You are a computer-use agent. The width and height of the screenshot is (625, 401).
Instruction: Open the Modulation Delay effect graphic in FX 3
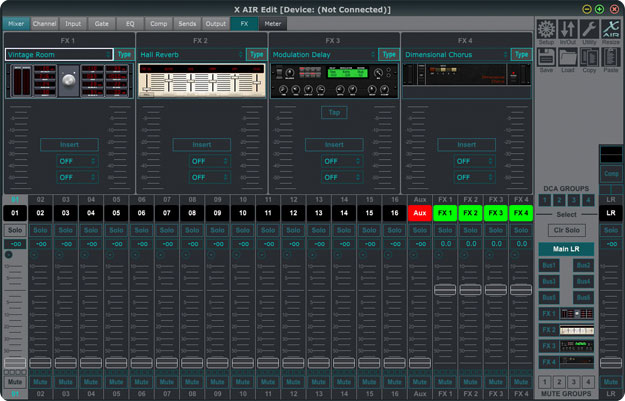(x=334, y=81)
